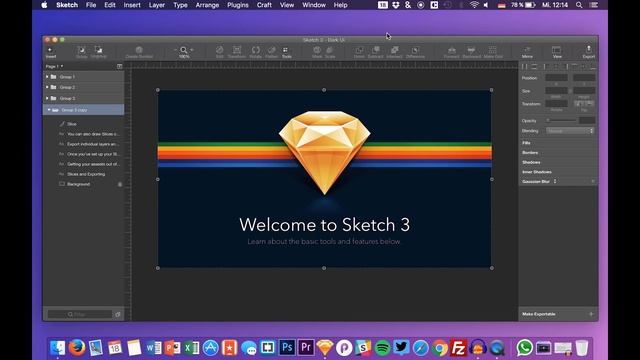
Task: Open the Insert menu in menu bar
Action: (x=132, y=5)
